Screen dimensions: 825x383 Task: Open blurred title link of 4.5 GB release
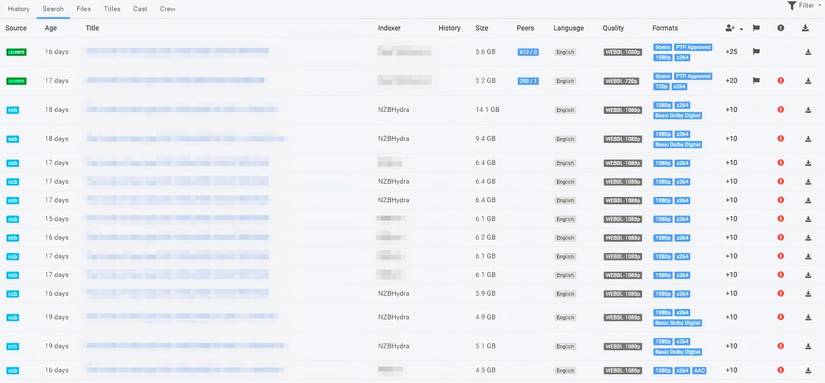(x=185, y=370)
